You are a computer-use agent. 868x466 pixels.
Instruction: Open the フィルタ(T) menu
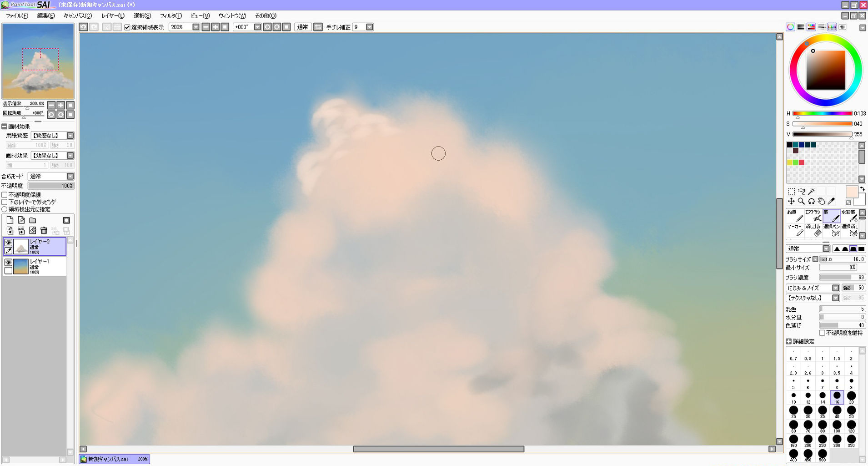[171, 16]
